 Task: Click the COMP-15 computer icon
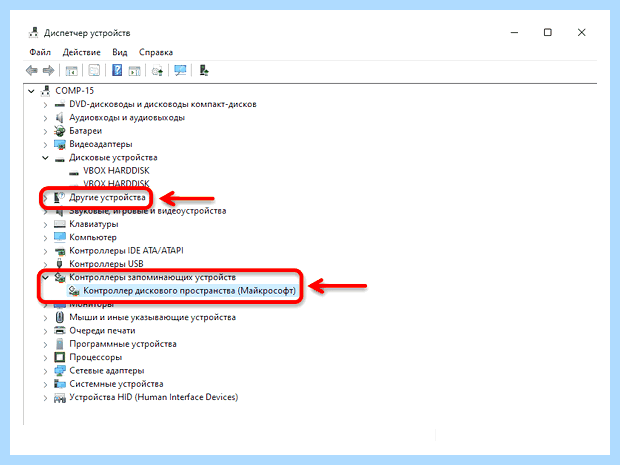pos(45,91)
